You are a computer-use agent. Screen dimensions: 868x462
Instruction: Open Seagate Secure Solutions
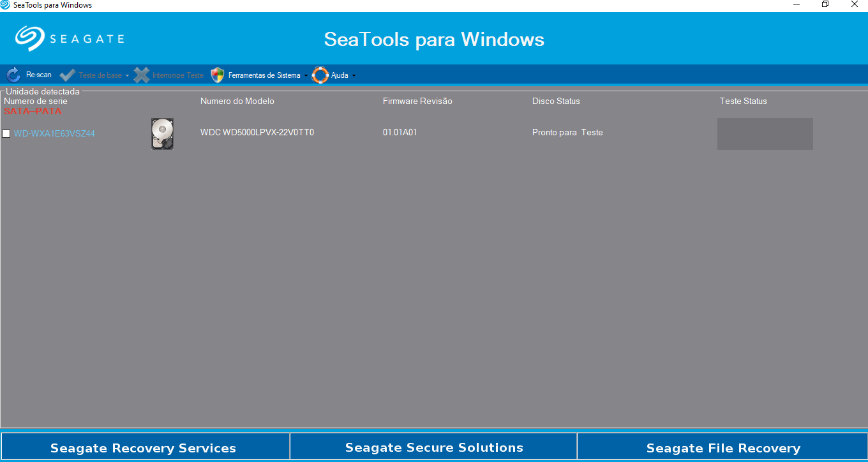(x=434, y=448)
